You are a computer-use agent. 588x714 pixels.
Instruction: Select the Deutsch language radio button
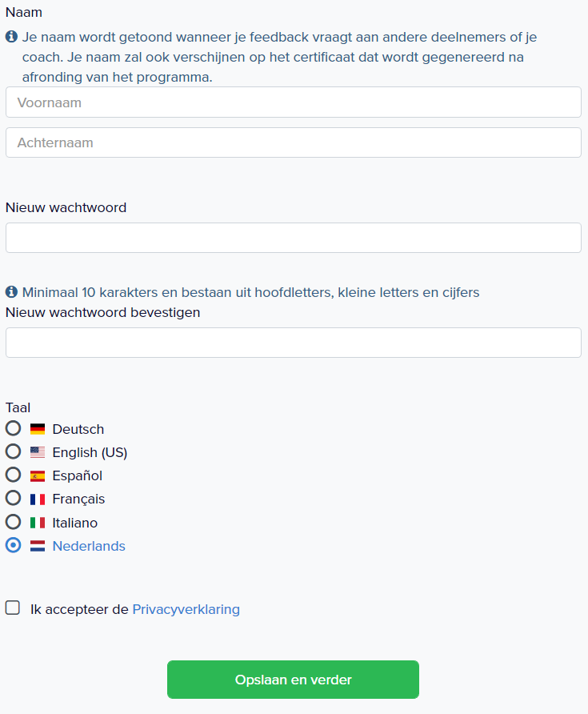pos(13,428)
